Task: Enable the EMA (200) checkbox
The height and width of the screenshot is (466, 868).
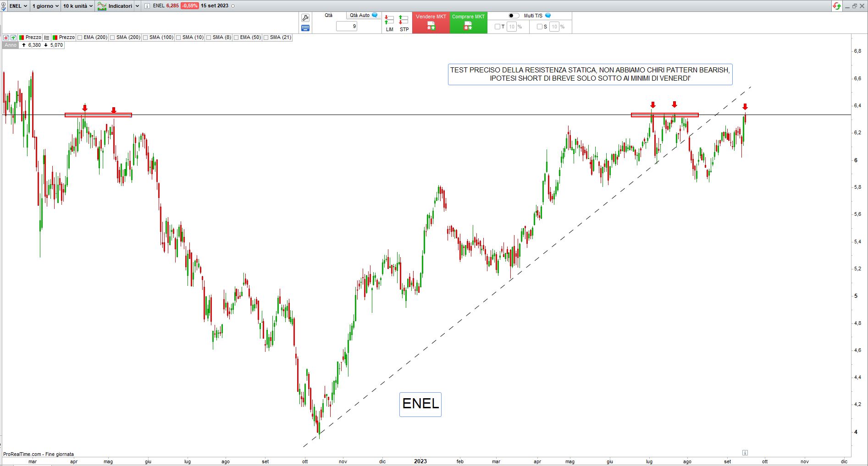Action: click(x=80, y=38)
